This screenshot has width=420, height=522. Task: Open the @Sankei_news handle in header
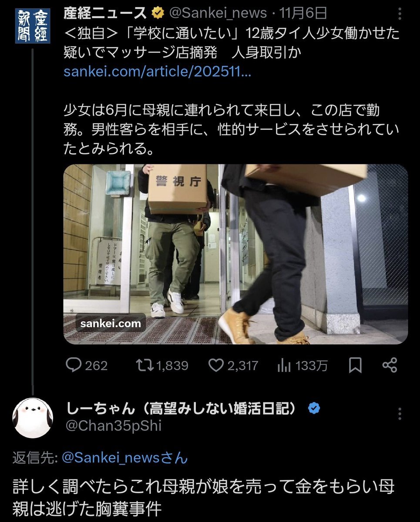[x=217, y=13]
